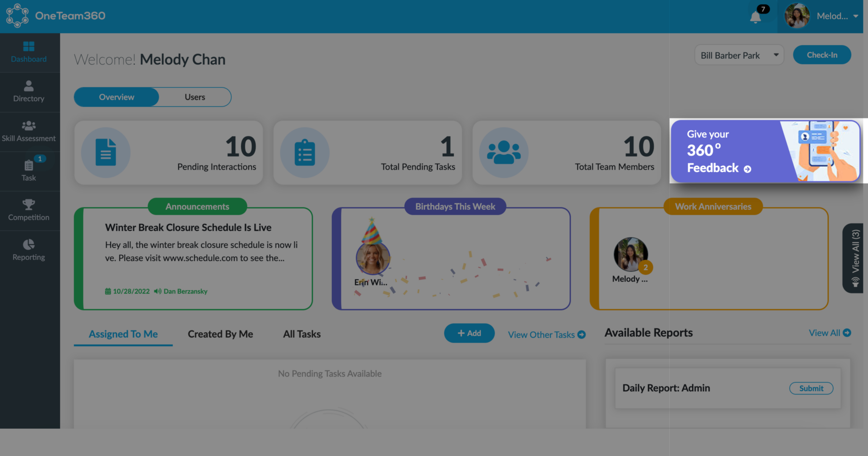Click the Total Team Members group icon

pos(504,152)
